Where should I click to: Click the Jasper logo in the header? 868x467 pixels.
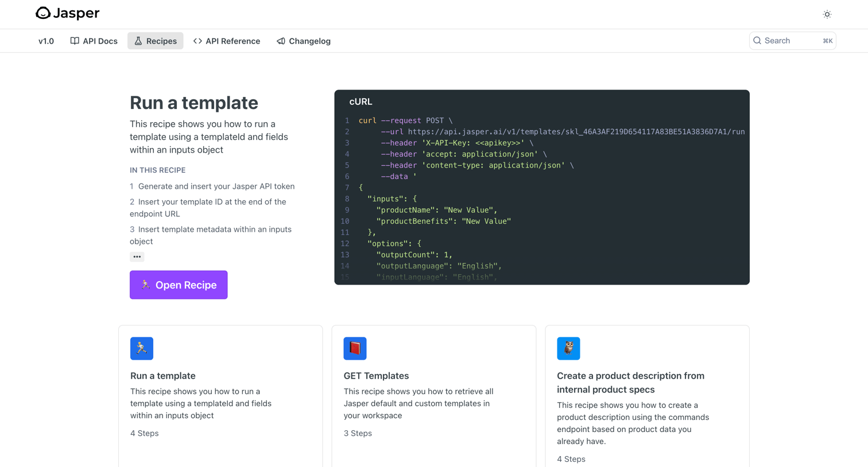click(67, 13)
